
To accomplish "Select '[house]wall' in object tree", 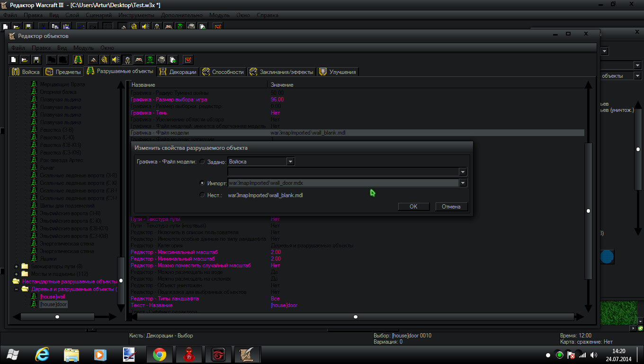I will pos(53,297).
